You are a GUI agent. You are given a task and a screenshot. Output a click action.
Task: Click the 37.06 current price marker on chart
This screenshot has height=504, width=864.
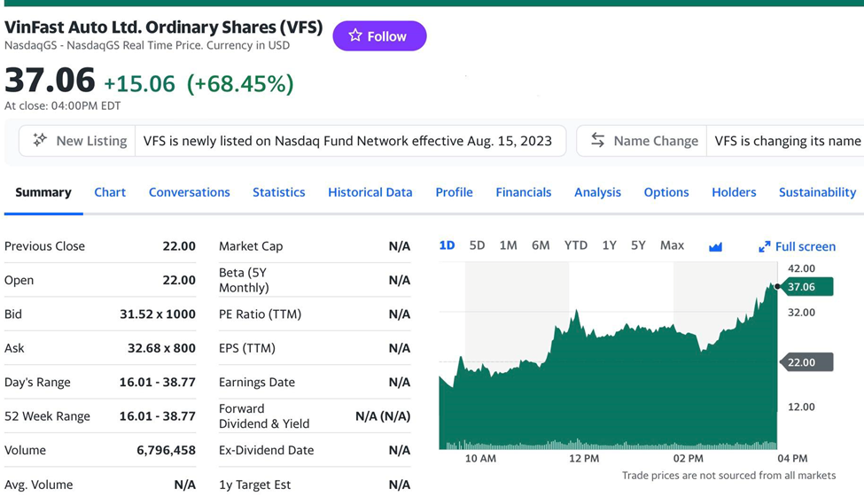tap(805, 287)
